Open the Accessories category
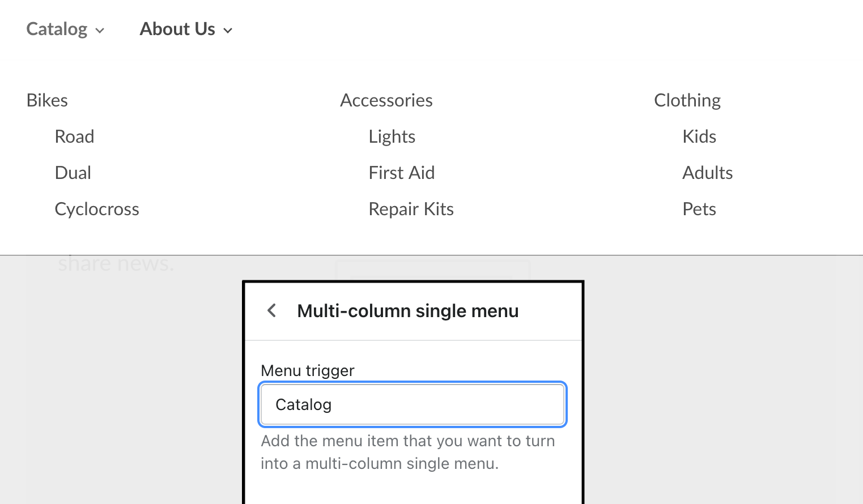The width and height of the screenshot is (863, 504). [386, 100]
